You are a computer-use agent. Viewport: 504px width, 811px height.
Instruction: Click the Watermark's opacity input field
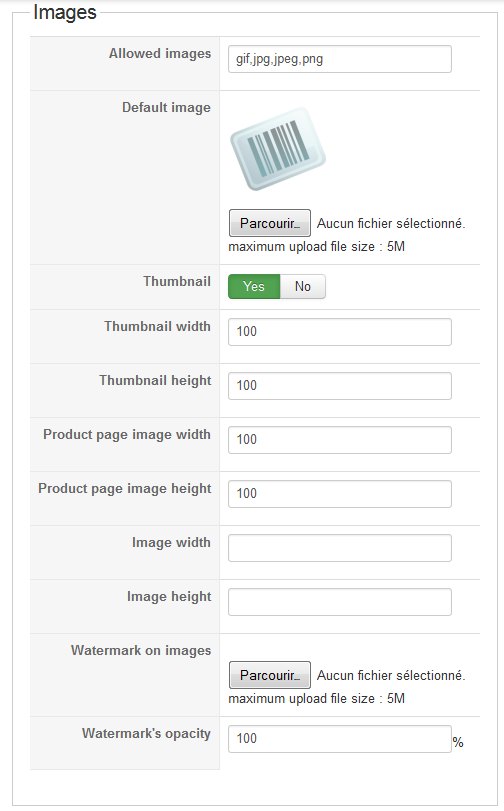click(339, 739)
